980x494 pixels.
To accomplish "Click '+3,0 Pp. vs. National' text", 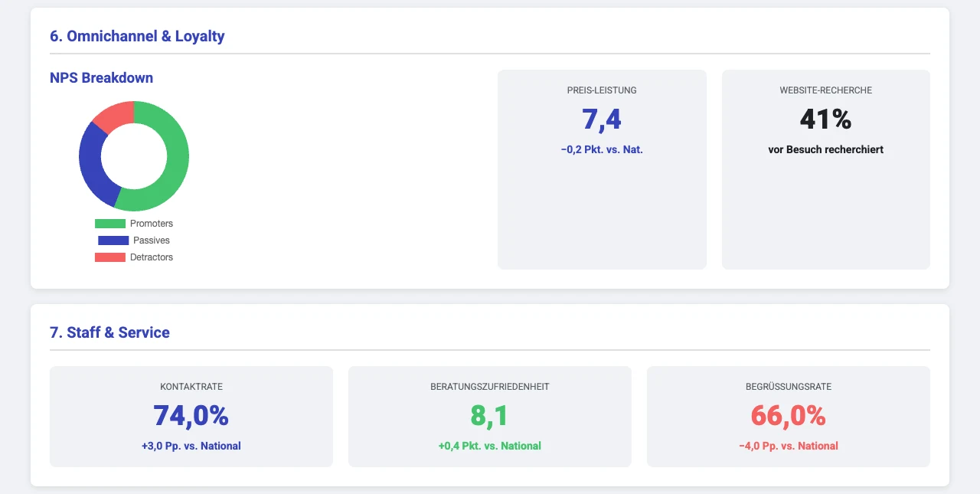I will point(191,446).
